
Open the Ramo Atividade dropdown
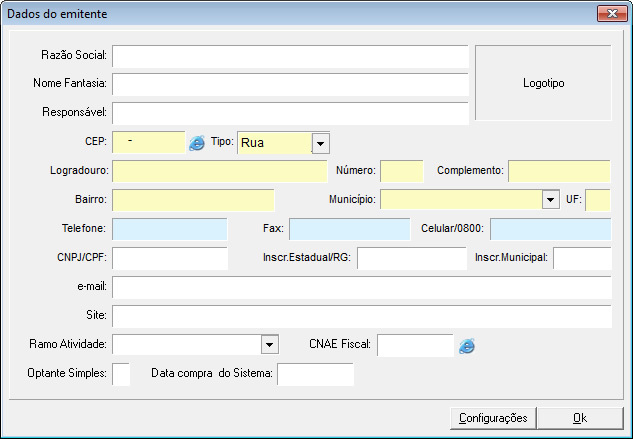268,345
